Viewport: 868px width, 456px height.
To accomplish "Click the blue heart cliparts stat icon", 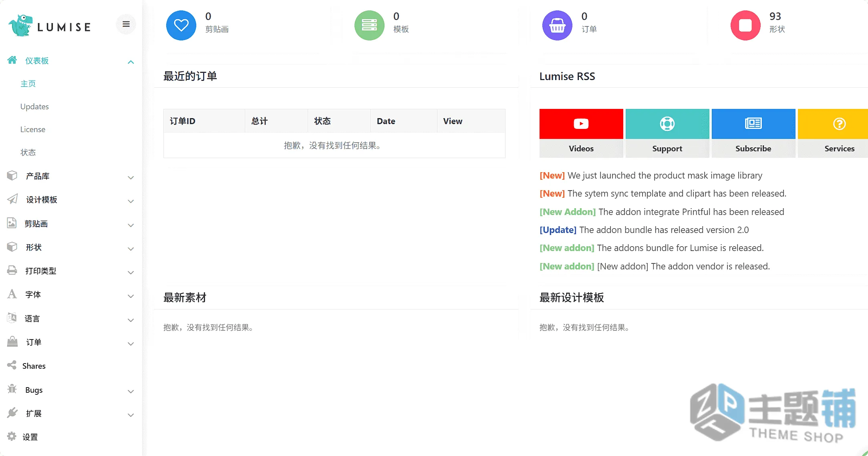I will tap(181, 25).
